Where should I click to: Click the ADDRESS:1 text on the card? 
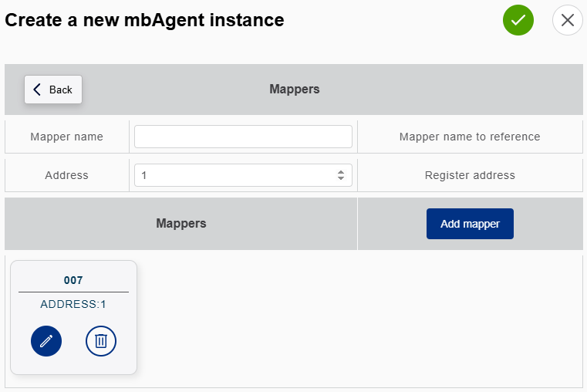[x=73, y=304]
